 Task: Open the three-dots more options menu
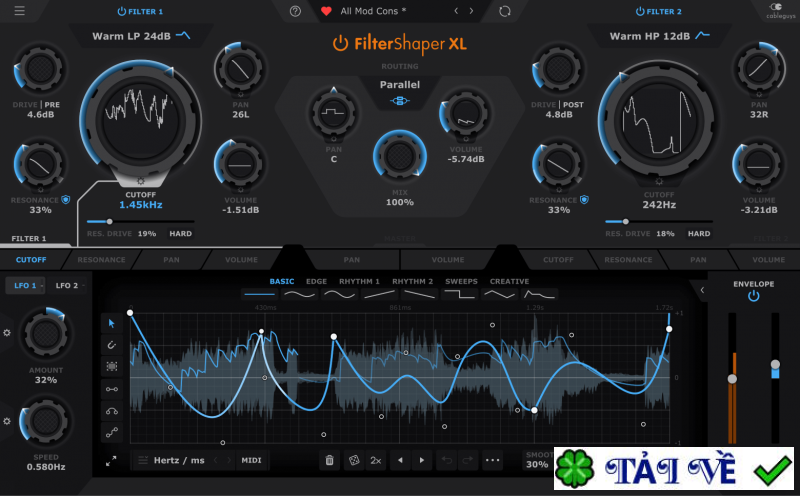pos(492,460)
